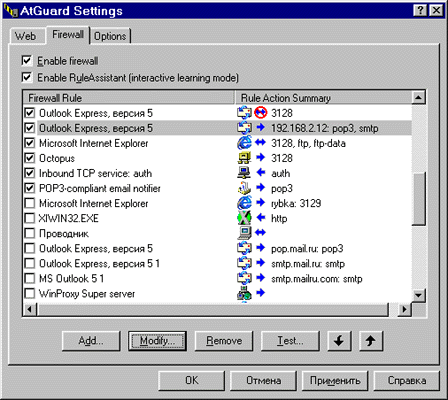Switch to the Web tab
This screenshot has width=448, height=400.
27,36
